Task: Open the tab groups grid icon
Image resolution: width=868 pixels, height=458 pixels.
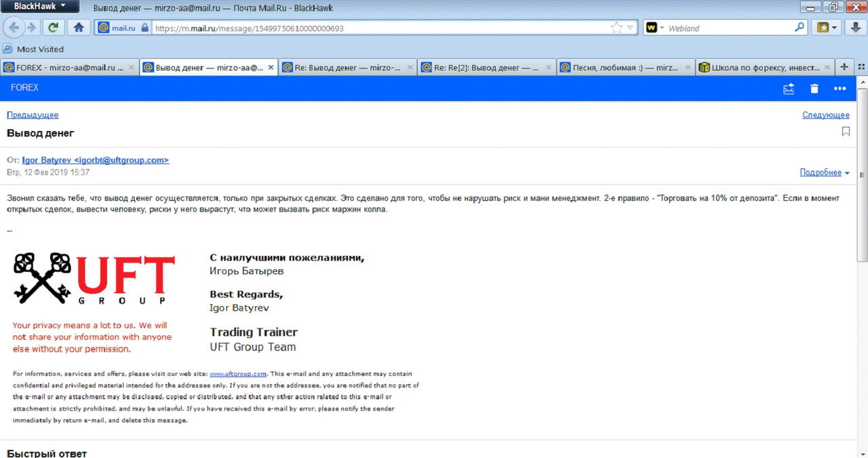Action: click(x=861, y=67)
